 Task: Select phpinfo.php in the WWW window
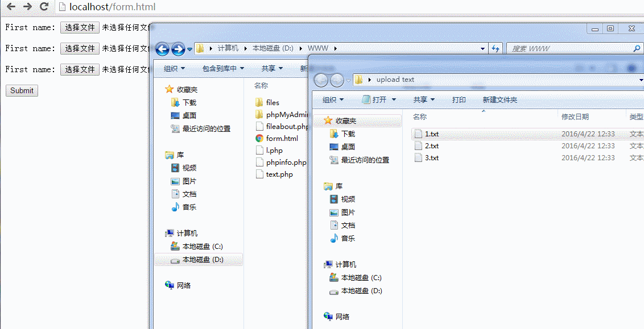click(x=282, y=163)
